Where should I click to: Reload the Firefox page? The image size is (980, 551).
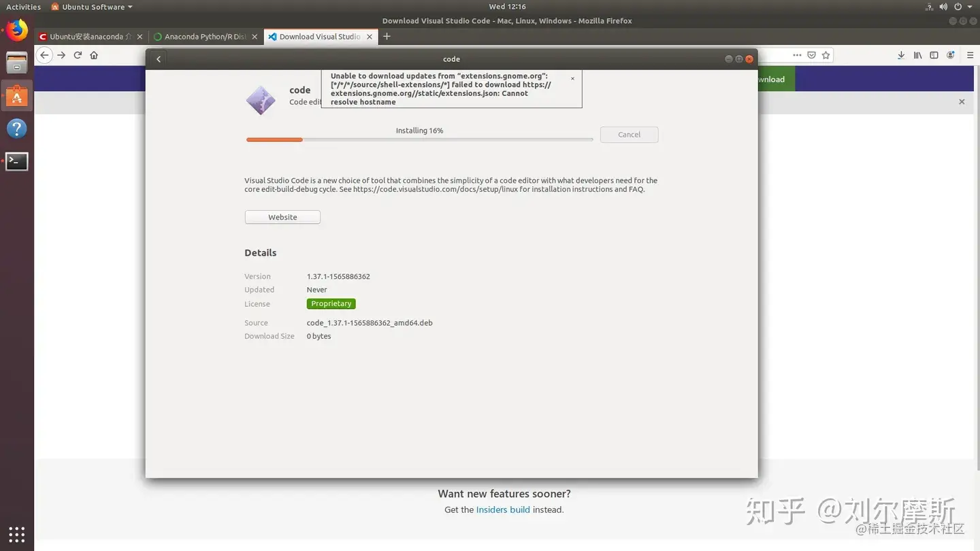78,55
